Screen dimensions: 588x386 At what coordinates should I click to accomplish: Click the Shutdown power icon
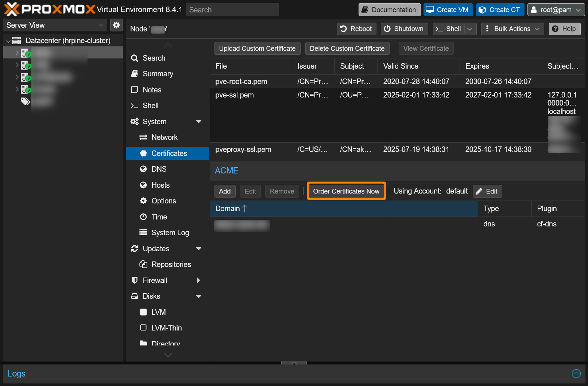point(387,28)
